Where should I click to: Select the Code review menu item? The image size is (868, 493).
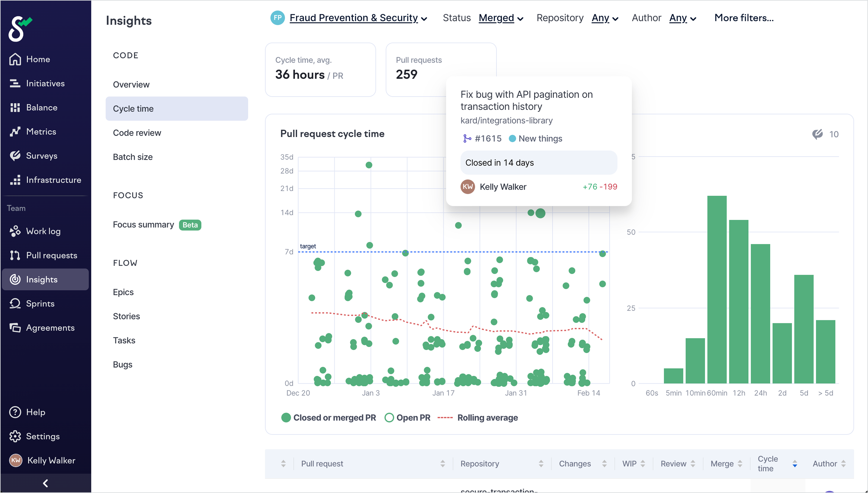pos(137,133)
